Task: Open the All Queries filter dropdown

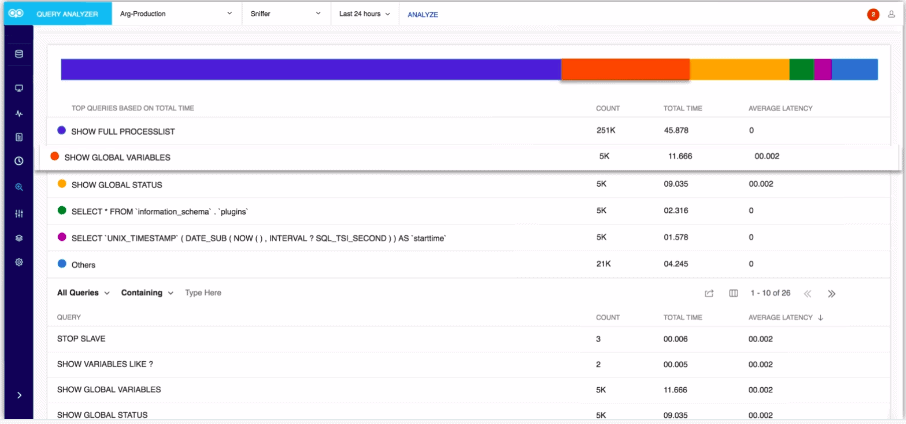Action: point(83,293)
